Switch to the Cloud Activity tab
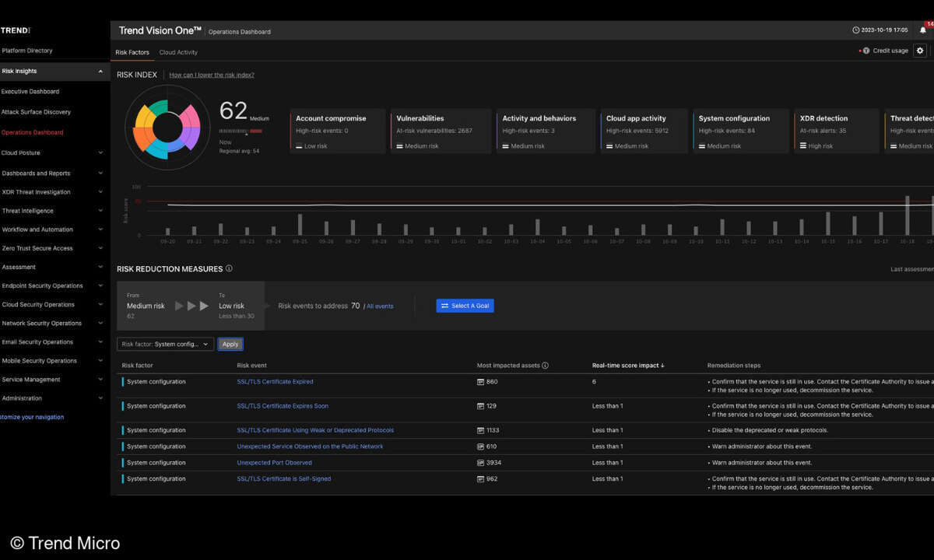934x560 pixels. coord(178,52)
